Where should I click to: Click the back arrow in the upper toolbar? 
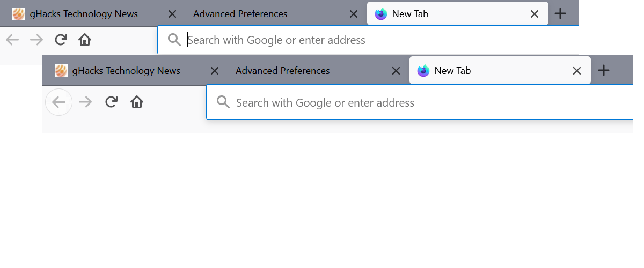pos(12,40)
